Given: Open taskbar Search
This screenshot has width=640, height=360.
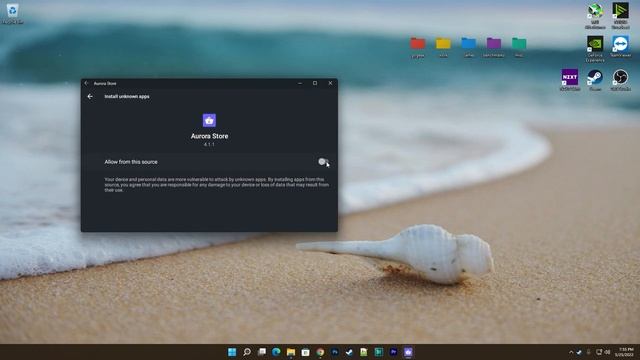Looking at the screenshot, I should coord(247,352).
